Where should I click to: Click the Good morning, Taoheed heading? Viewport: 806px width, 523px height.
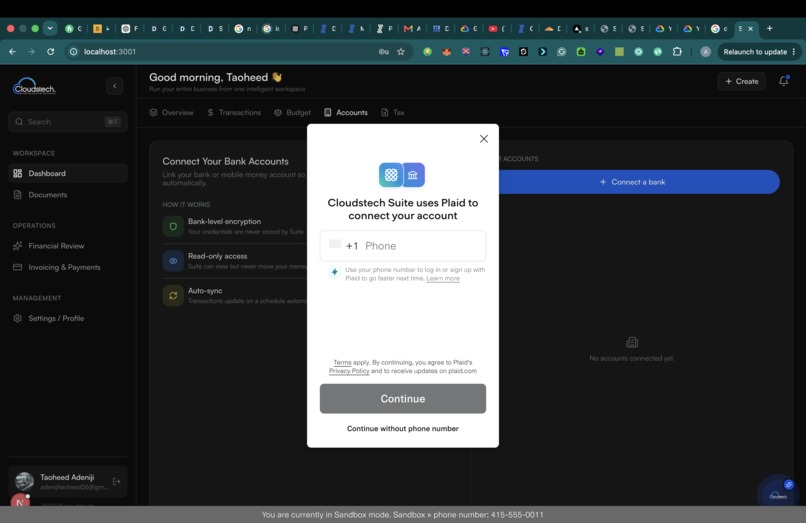pyautogui.click(x=215, y=77)
